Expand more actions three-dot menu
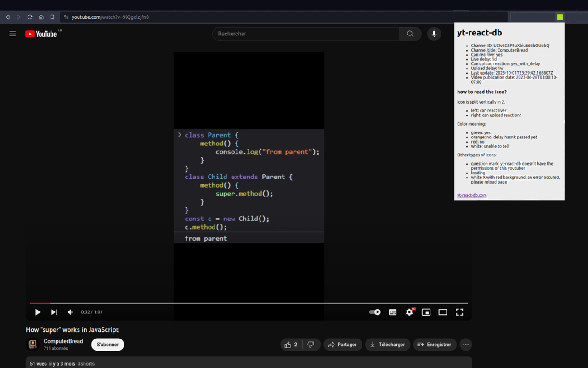 coord(466,345)
